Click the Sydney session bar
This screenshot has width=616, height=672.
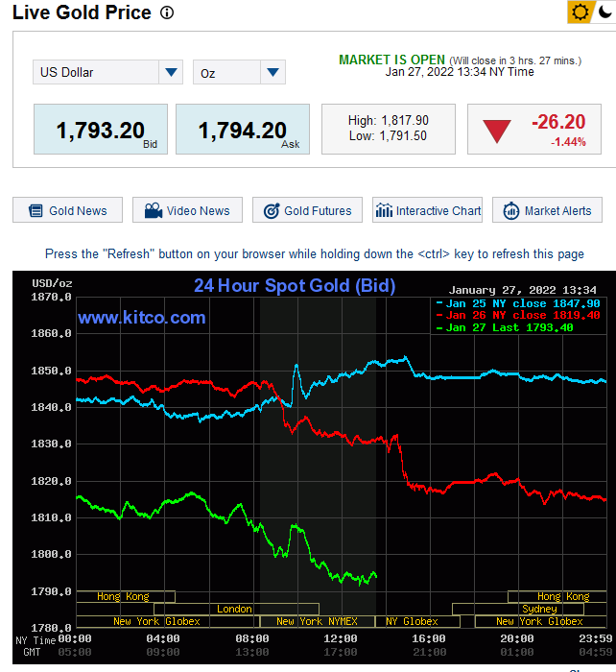[518, 609]
